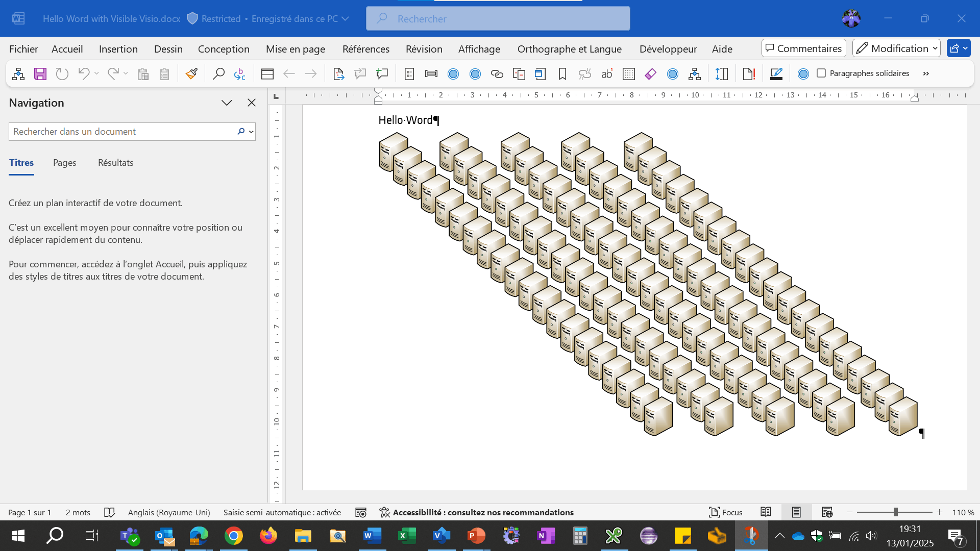Click the pen ink color icon
This screenshot has height=551, width=980.
coord(776,74)
